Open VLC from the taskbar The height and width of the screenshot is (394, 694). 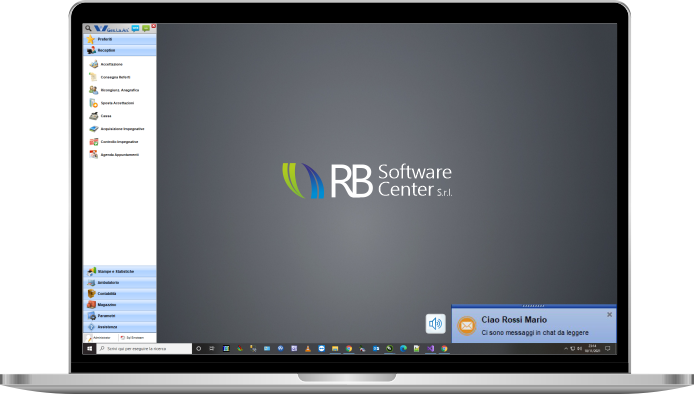[308, 349]
